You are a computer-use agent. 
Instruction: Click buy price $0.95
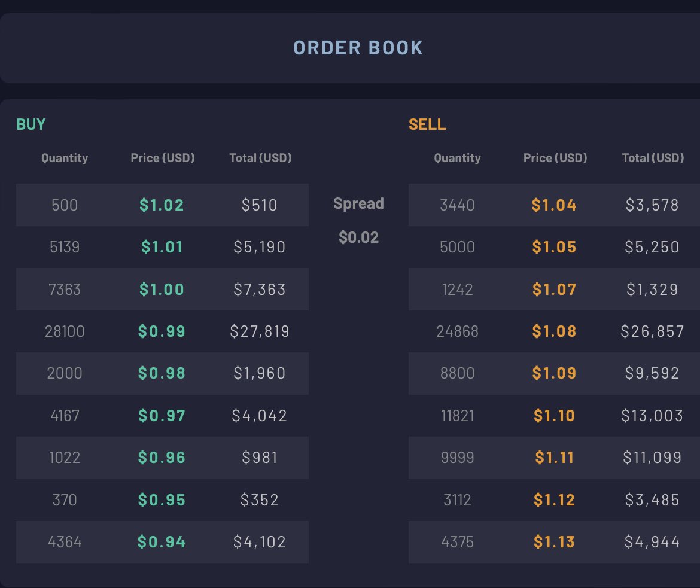click(x=162, y=500)
